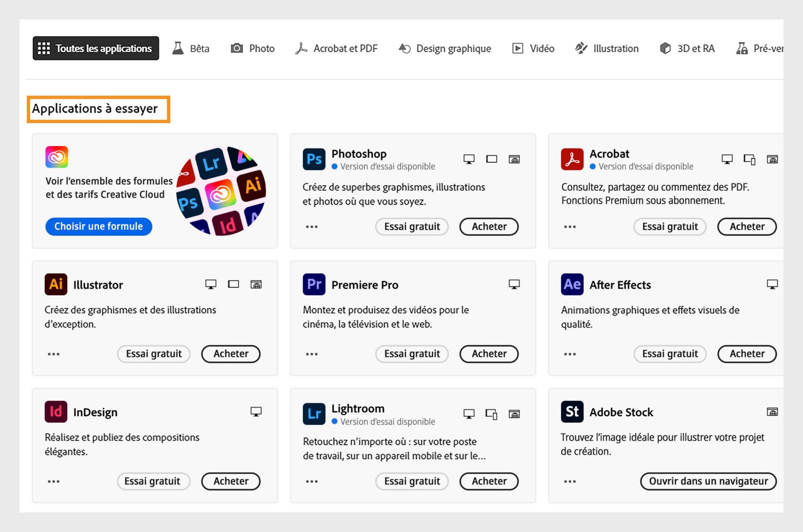
Task: Click the InDesign Id app icon
Action: tap(56, 412)
